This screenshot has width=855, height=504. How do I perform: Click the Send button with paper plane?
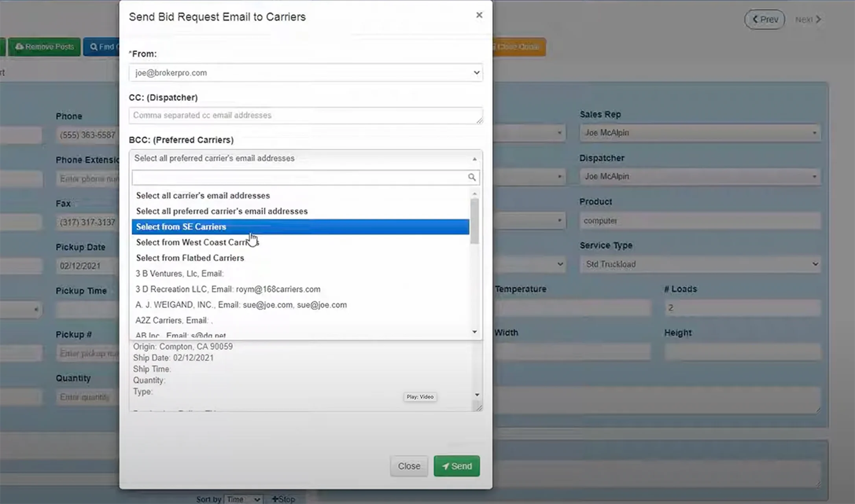(457, 466)
